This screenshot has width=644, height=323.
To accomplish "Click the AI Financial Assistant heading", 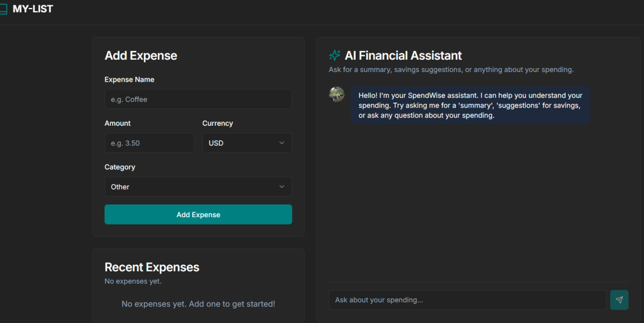I will tap(403, 55).
